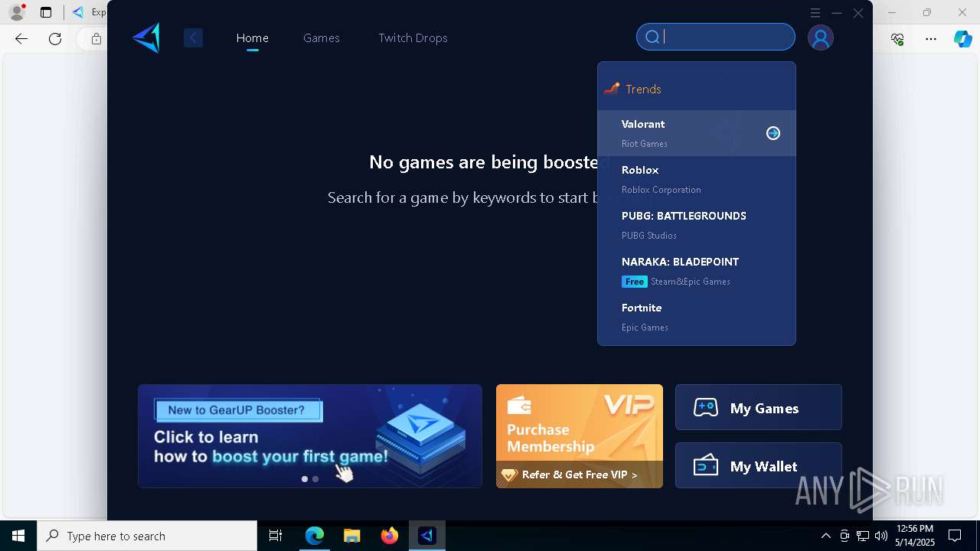The width and height of the screenshot is (980, 551).
Task: Click the Trends flame icon
Action: pos(611,89)
